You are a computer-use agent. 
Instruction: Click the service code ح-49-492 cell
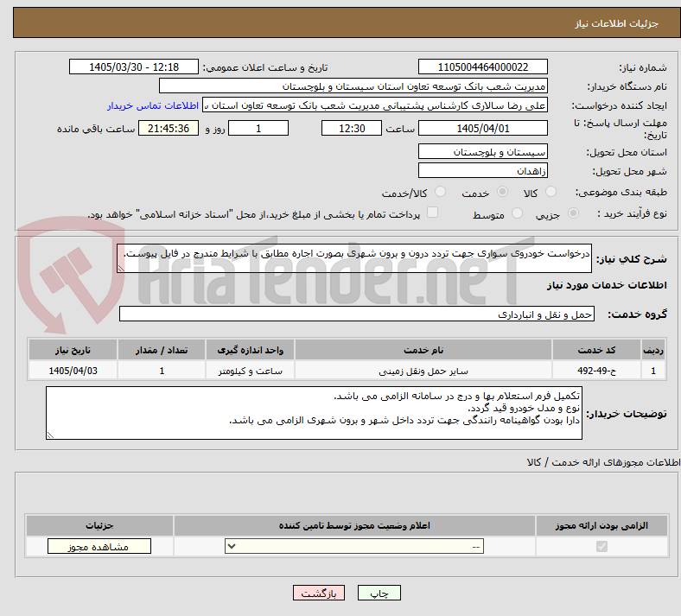pos(597,371)
